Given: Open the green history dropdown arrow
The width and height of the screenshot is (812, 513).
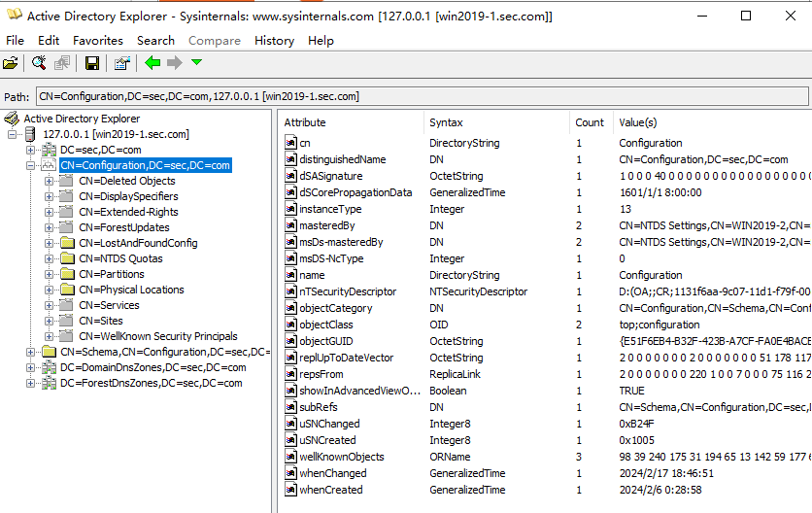Looking at the screenshot, I should [197, 63].
